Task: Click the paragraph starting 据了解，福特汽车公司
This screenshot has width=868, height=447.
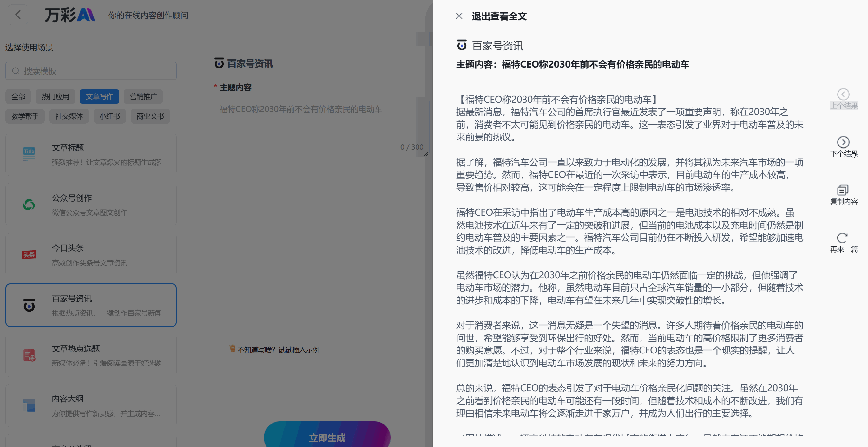Action: point(630,175)
